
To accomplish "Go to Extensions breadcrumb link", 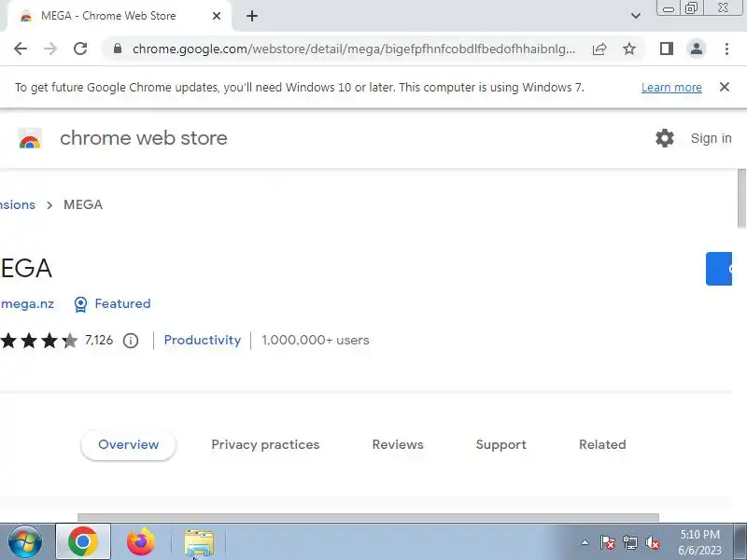I will pos(18,204).
